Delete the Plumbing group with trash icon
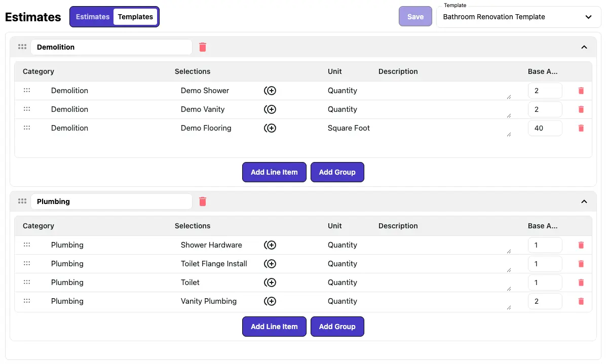 203,201
